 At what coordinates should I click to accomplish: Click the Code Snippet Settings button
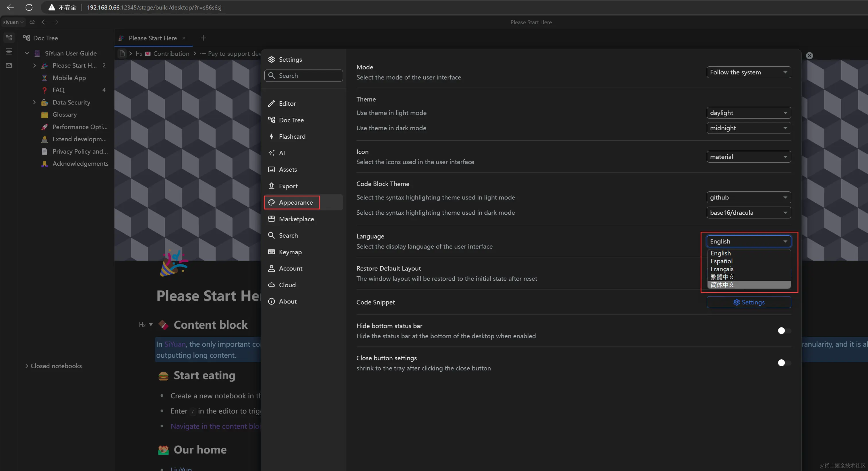(x=748, y=302)
